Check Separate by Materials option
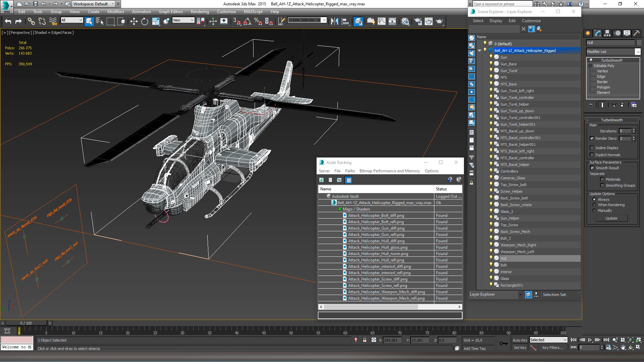The height and width of the screenshot is (362, 644). pyautogui.click(x=602, y=179)
